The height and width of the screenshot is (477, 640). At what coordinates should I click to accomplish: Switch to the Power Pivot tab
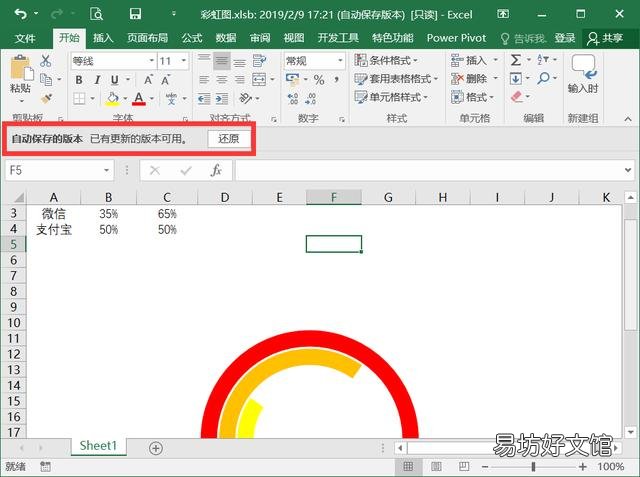(456, 38)
